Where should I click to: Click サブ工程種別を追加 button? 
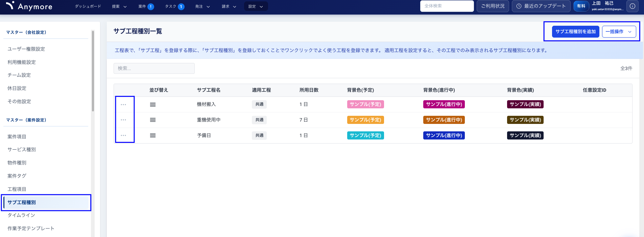(576, 31)
